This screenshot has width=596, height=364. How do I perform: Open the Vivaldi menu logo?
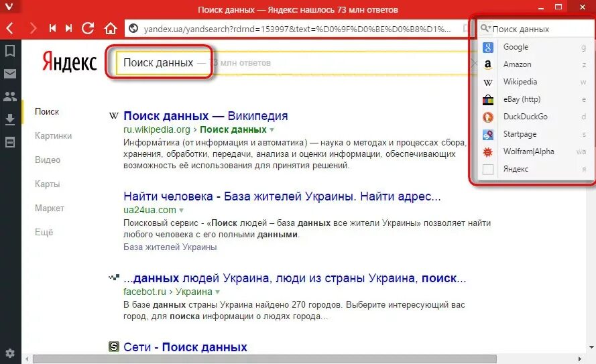coord(9,7)
